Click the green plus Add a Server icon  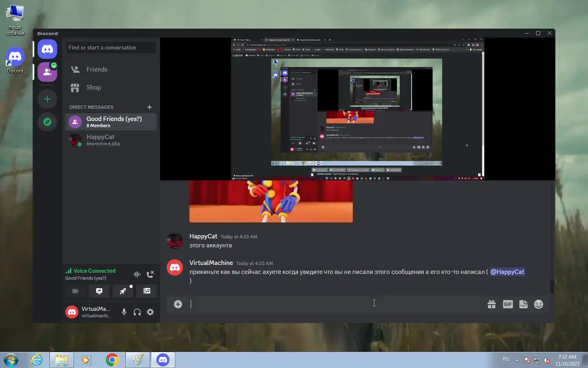(x=47, y=99)
